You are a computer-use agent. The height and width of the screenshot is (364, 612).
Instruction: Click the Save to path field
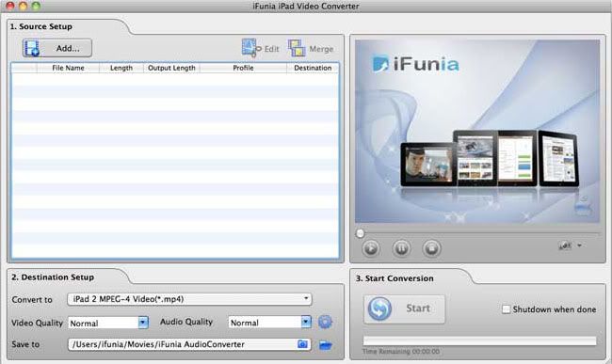(189, 344)
